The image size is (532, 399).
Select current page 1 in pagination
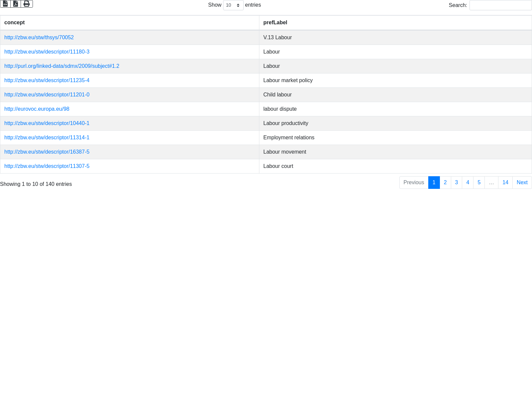click(x=434, y=183)
